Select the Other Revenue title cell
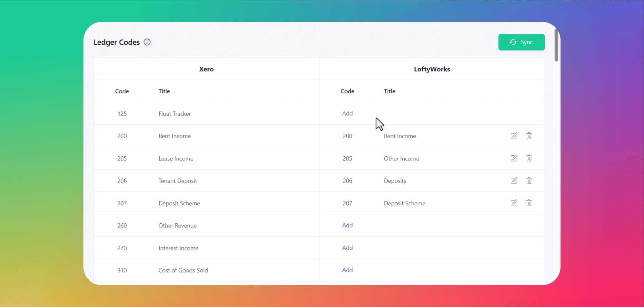Screen dimensions: 644x307 (178, 226)
